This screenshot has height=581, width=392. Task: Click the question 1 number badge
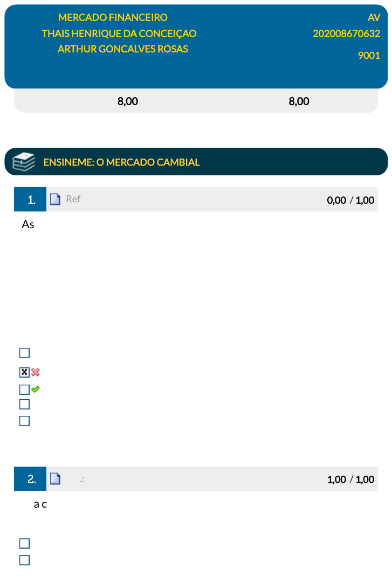tap(31, 200)
